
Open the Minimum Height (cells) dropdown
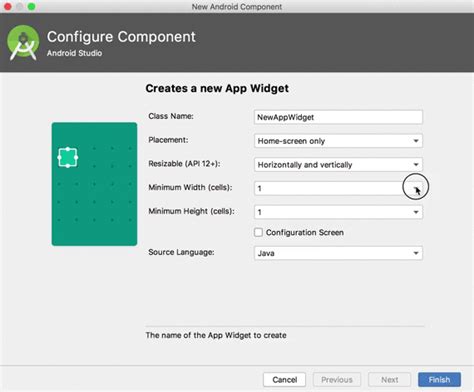(338, 212)
